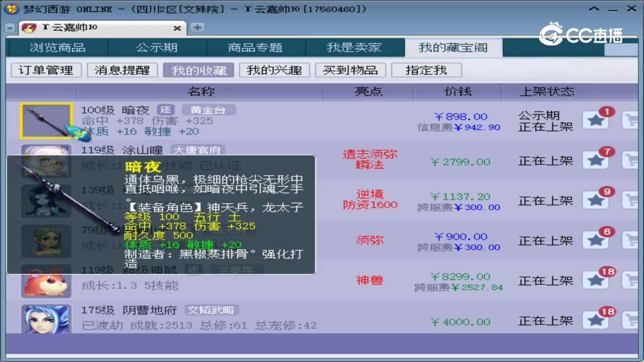644x362 pixels.
Task: Sort by 亮点 column header
Action: pyautogui.click(x=369, y=92)
